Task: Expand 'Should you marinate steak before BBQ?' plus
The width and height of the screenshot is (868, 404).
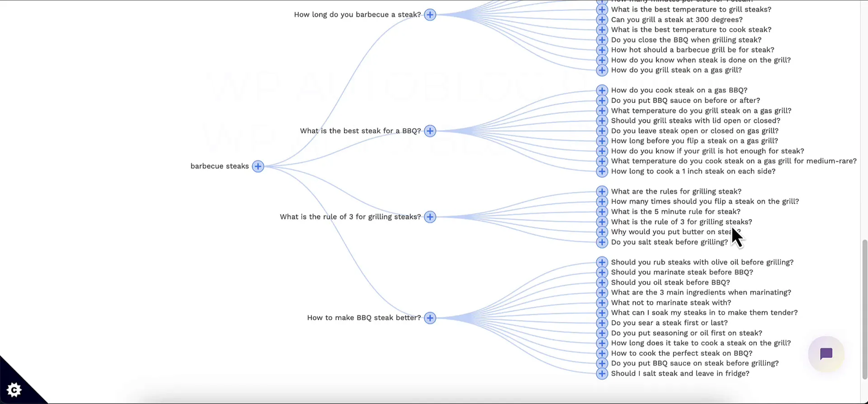Action: 602,272
